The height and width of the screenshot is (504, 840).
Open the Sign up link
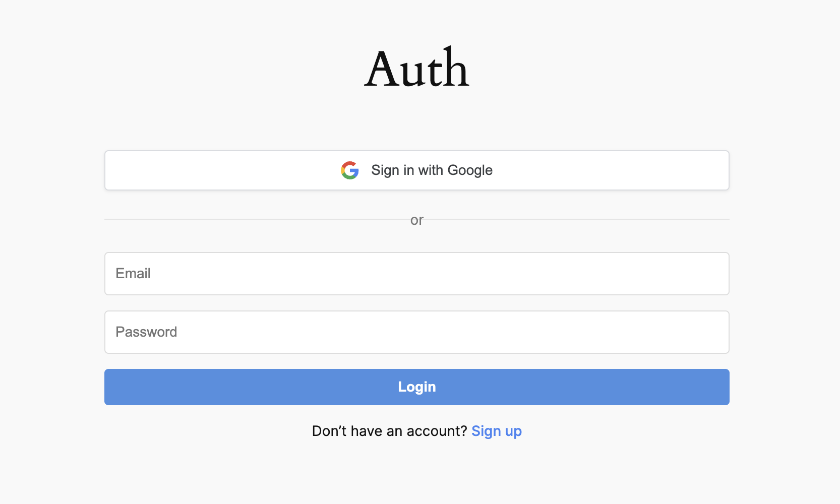click(x=496, y=431)
